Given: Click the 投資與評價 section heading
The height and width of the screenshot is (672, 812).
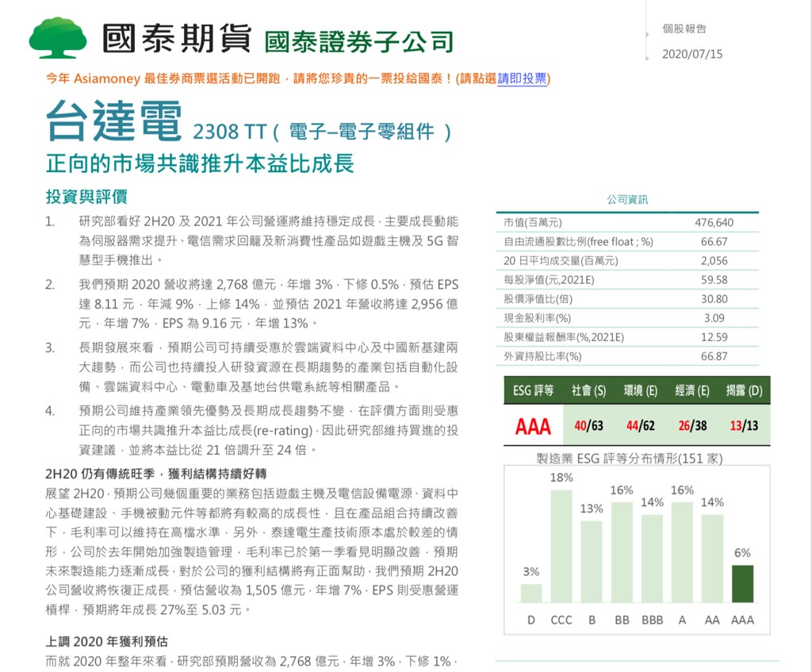Looking at the screenshot, I should tap(86, 197).
